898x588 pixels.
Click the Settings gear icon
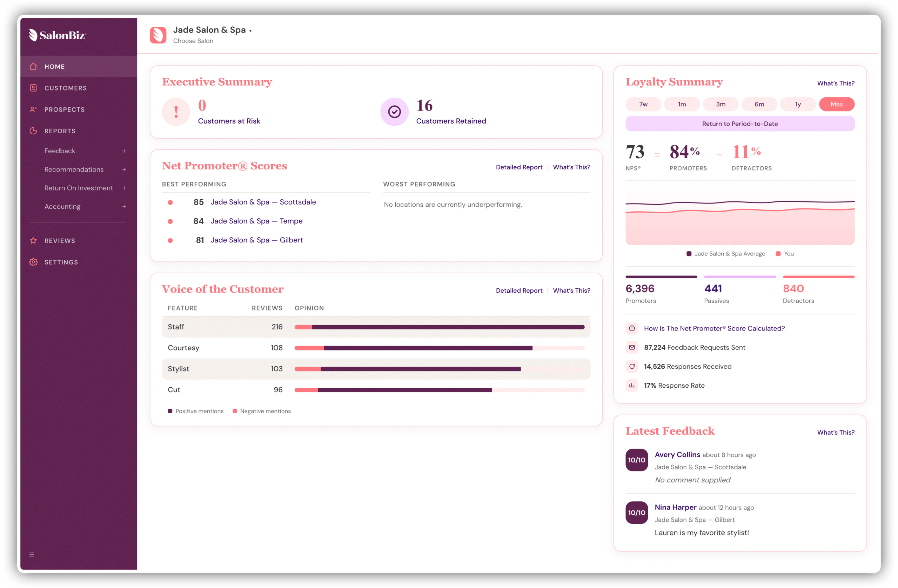coord(33,262)
